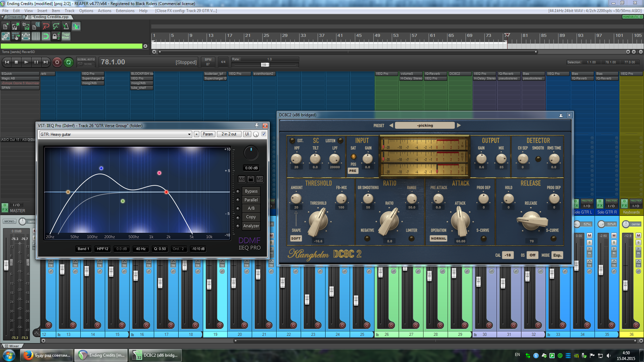Click the red Record button
644x362 pixels.
tap(57, 62)
